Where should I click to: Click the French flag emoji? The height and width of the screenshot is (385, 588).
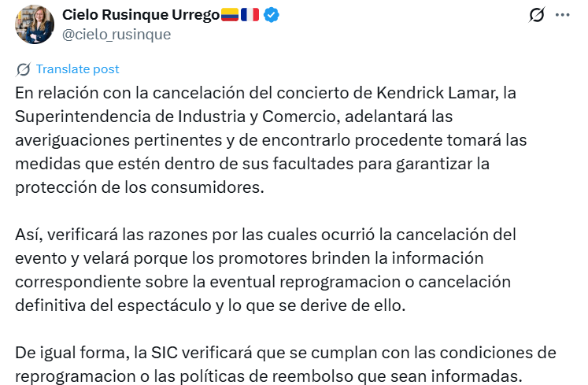tap(250, 15)
